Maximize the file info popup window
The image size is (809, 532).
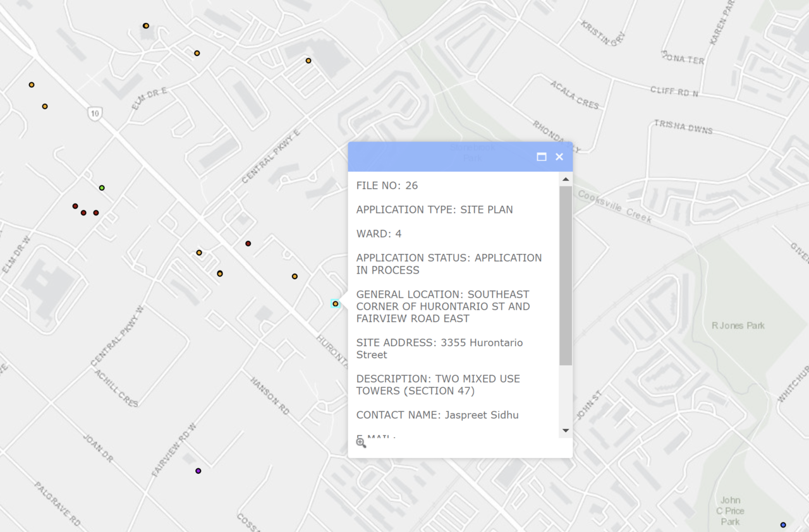point(541,157)
